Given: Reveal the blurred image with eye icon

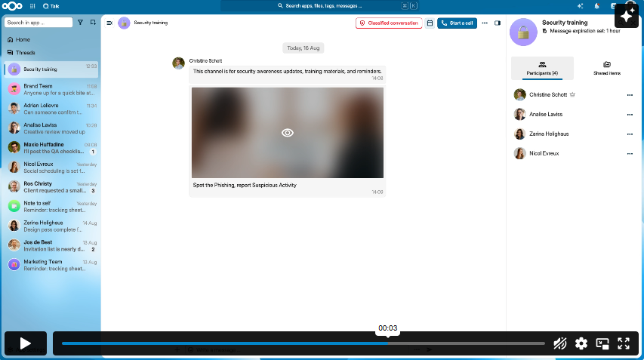Looking at the screenshot, I should [288, 133].
